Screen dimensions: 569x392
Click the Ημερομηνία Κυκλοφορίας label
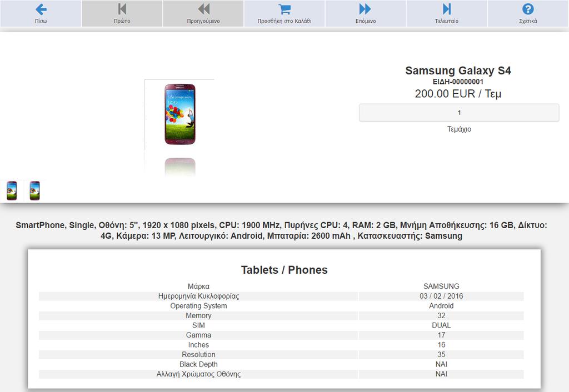(198, 296)
